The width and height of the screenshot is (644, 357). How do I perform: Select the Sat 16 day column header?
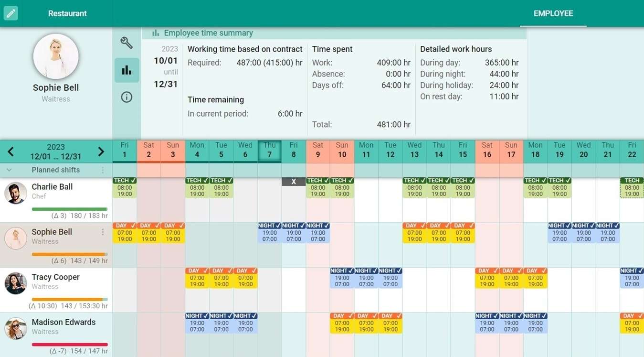487,150
